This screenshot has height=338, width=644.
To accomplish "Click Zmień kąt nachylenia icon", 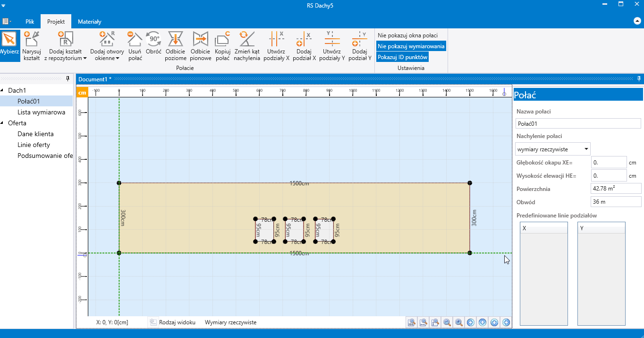I will point(246,46).
